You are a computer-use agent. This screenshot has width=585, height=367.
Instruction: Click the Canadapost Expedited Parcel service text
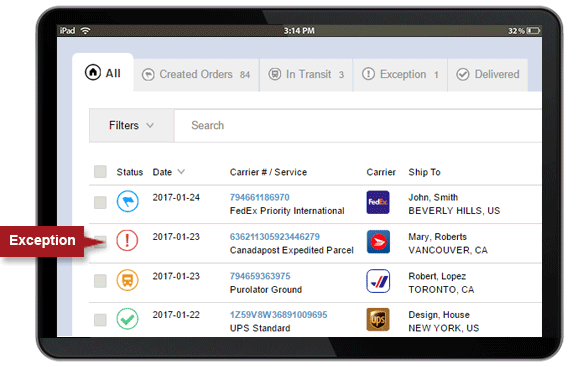[292, 250]
